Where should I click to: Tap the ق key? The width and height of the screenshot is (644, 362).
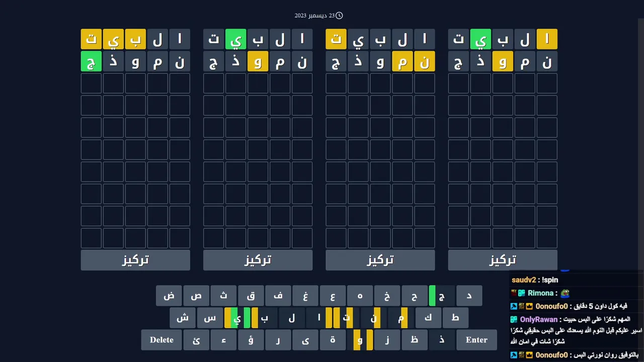coord(251,296)
